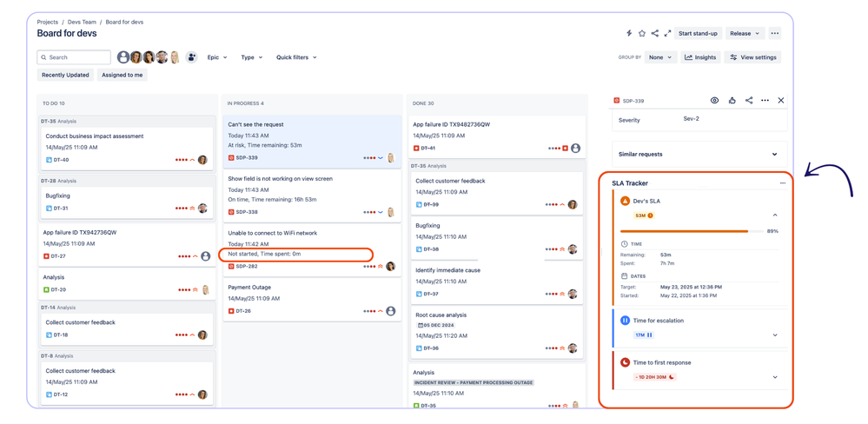Go to Devs Team in the breadcrumb
The height and width of the screenshot is (424, 868).
coord(82,22)
